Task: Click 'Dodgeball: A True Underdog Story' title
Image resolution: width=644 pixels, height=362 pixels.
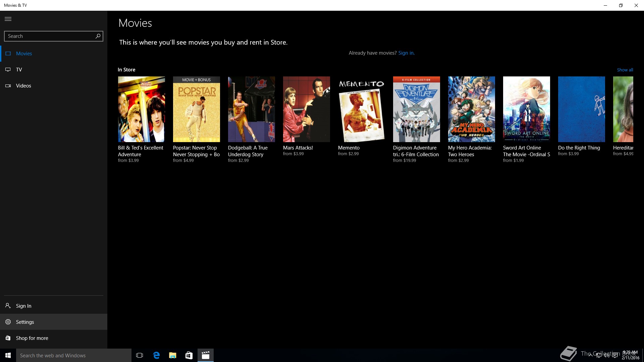Action: click(248, 151)
